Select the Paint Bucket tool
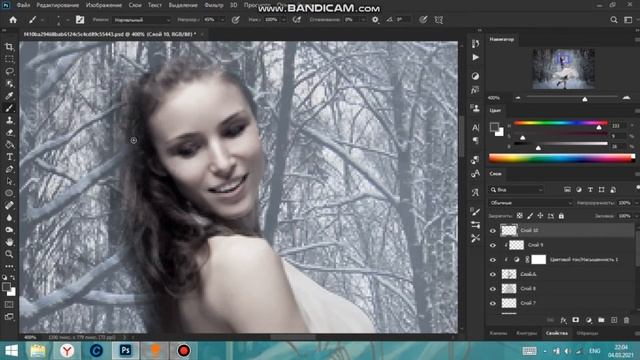This screenshot has width=640, height=360. pos(9,145)
